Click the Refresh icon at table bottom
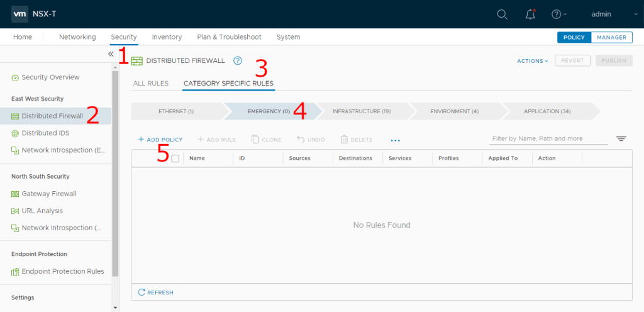The width and height of the screenshot is (644, 312). tap(142, 292)
